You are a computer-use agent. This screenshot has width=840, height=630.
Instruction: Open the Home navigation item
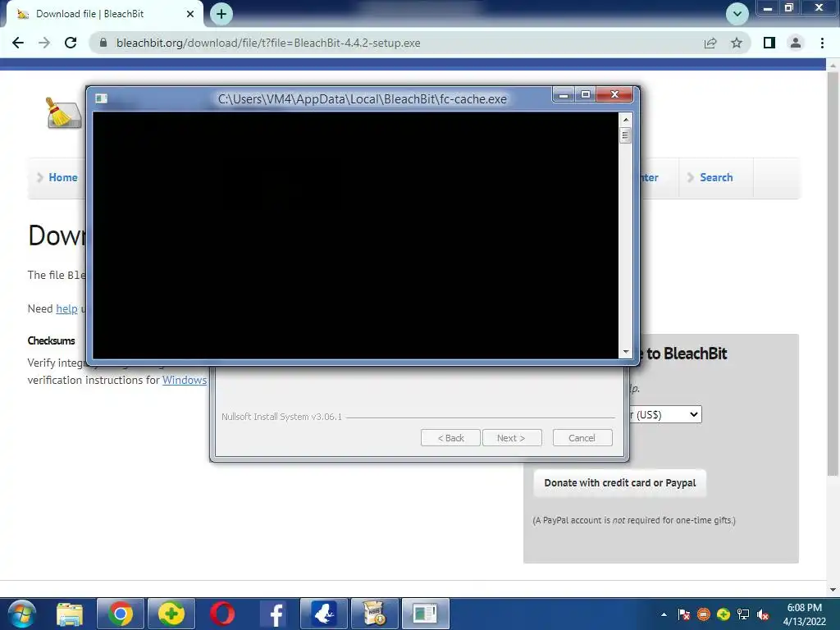click(x=62, y=177)
